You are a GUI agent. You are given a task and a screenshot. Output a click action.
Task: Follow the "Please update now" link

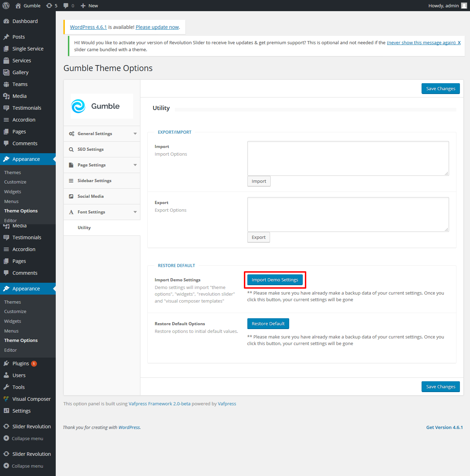click(x=157, y=27)
